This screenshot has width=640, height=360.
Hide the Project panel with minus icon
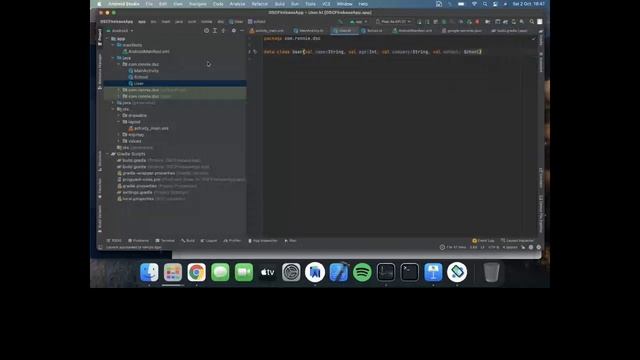pos(242,31)
